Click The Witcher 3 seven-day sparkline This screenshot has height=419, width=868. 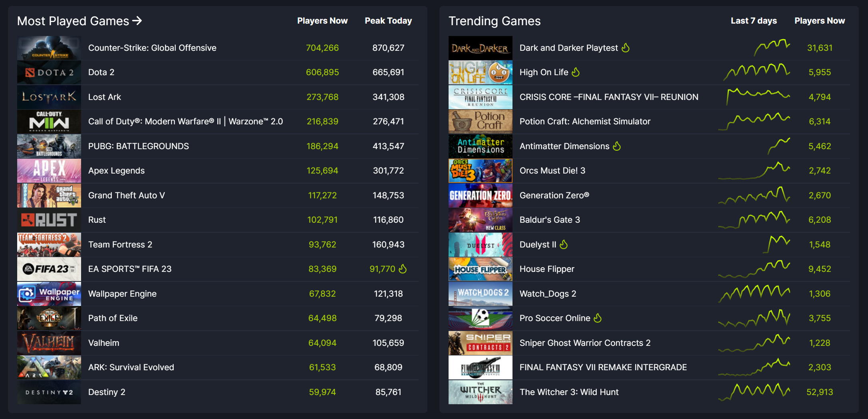coord(754,392)
